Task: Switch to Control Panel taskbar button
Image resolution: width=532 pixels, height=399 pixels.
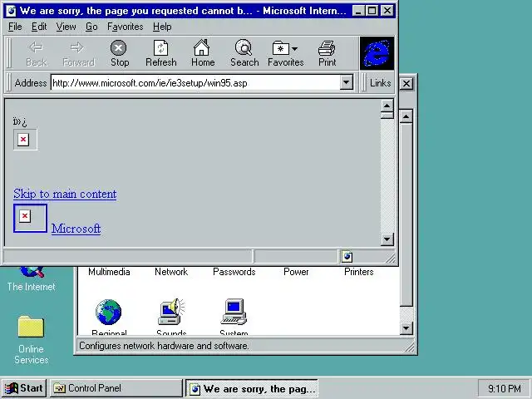Action: [x=116, y=388]
